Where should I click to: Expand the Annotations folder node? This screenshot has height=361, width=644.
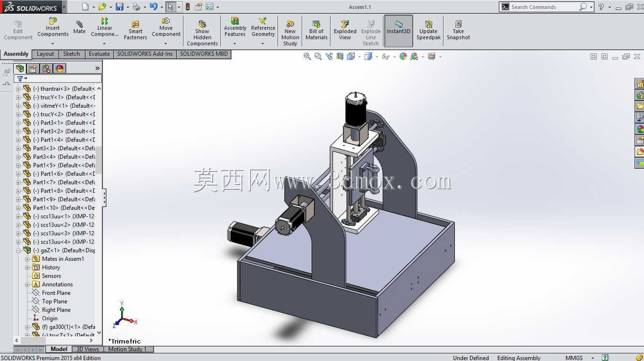27,284
